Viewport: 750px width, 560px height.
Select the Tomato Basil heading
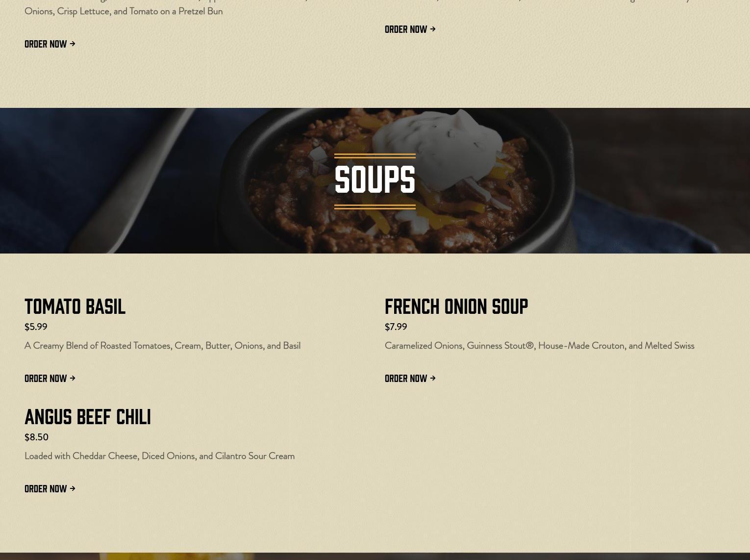click(75, 306)
